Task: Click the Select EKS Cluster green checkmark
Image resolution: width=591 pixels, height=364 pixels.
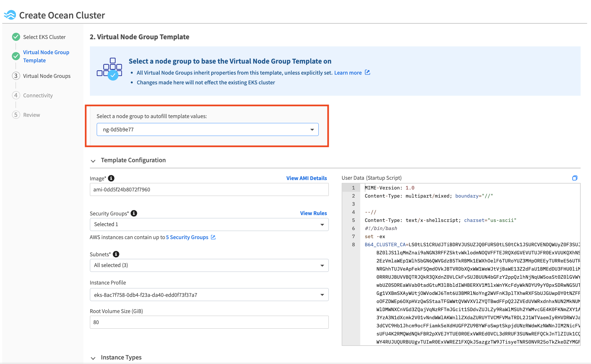Action: tap(16, 37)
